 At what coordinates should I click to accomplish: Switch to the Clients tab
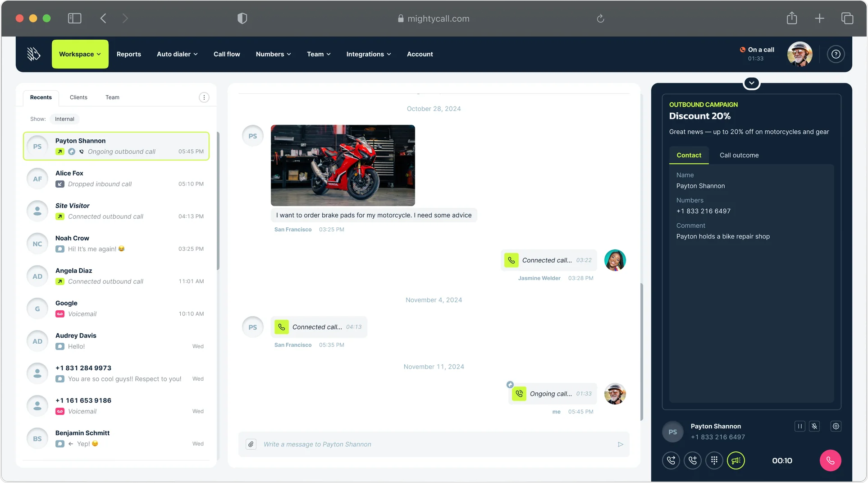[x=78, y=97]
